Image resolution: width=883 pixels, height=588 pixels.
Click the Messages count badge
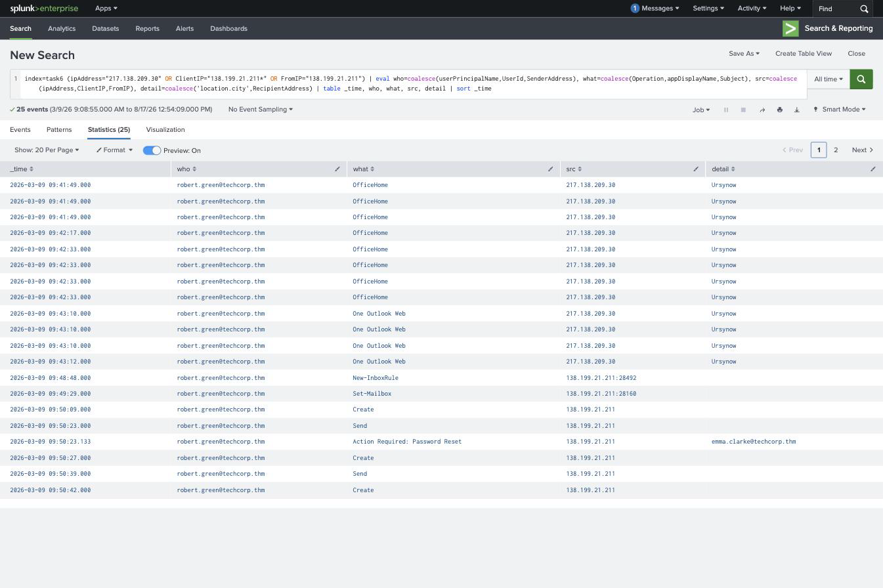pos(635,9)
